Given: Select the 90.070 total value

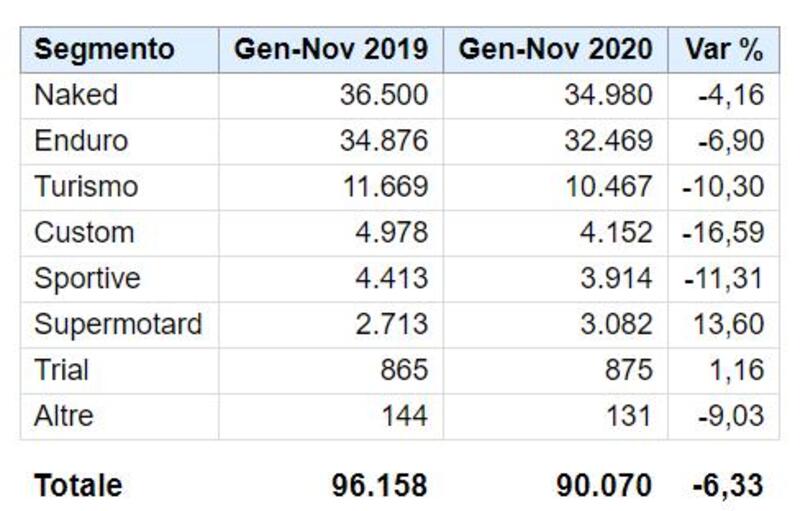Looking at the screenshot, I should 605,486.
